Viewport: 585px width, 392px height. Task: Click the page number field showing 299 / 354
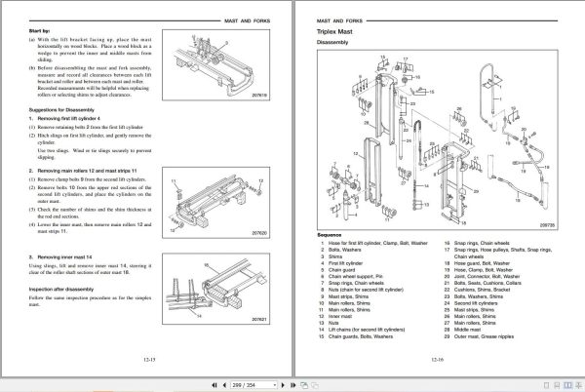pos(253,385)
